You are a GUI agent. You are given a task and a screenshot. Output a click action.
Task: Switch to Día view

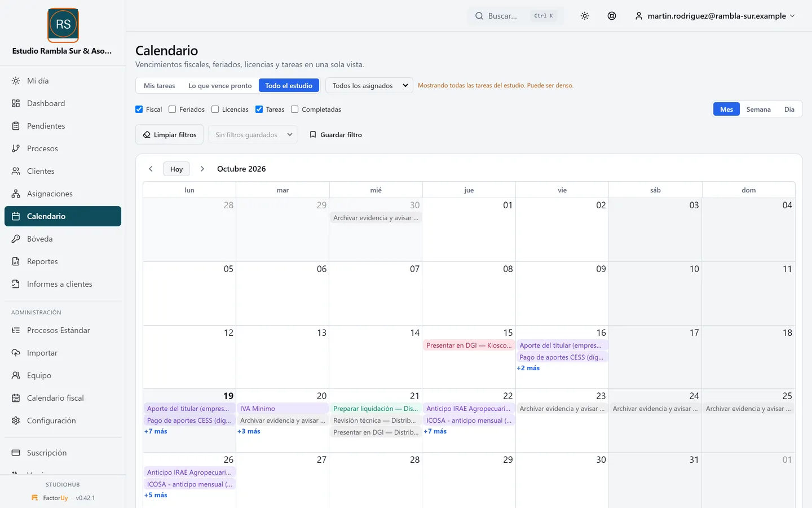click(x=789, y=110)
